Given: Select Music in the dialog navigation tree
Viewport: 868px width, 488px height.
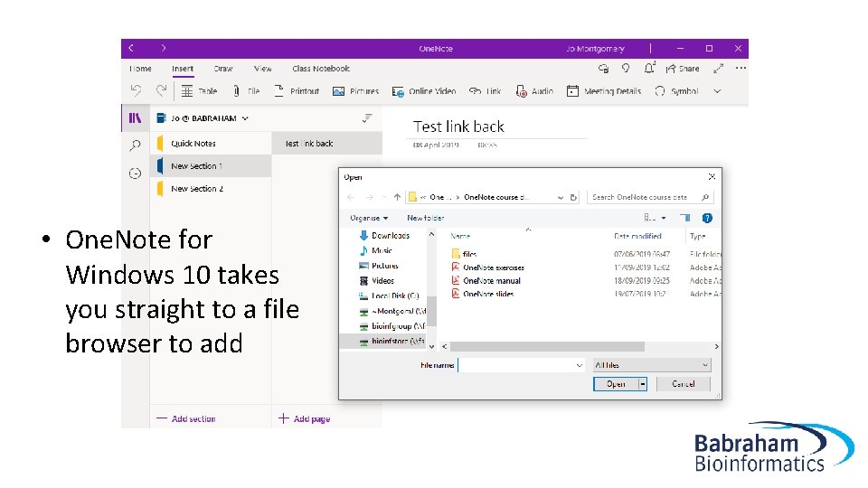Looking at the screenshot, I should (x=376, y=250).
